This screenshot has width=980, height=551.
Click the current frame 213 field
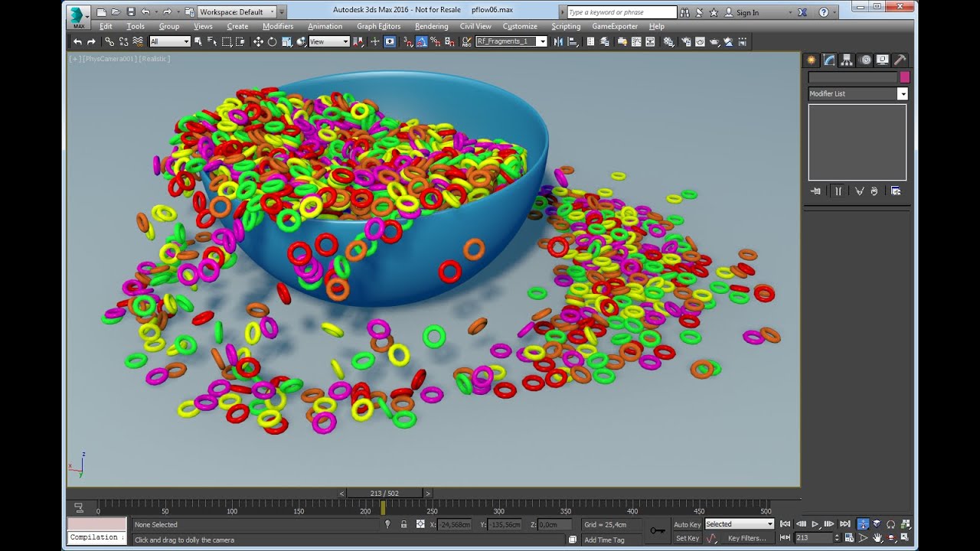tap(814, 538)
